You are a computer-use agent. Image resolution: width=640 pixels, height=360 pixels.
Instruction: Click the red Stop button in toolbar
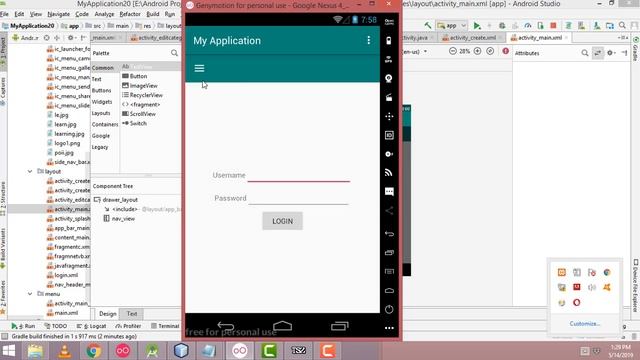point(553,25)
